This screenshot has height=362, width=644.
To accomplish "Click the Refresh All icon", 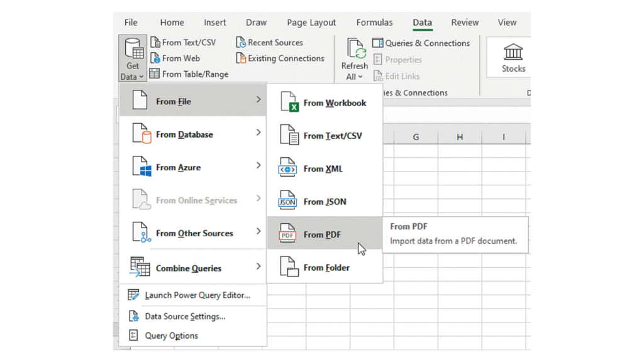I will pos(356,48).
